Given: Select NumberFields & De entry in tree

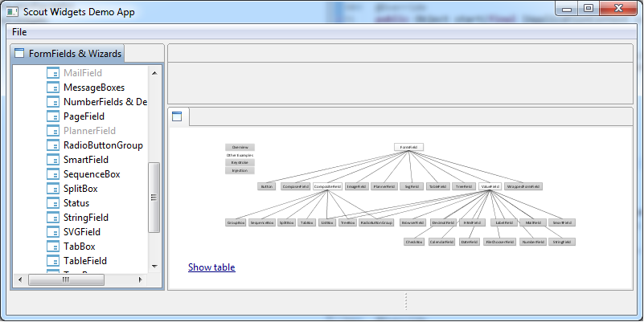Looking at the screenshot, I should point(105,102).
